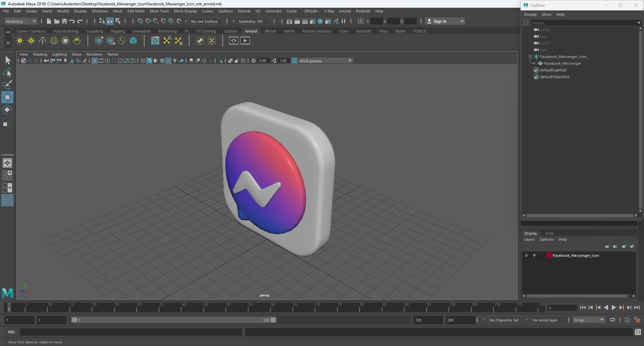Select the Move tool in toolbox
Screen dimensions: 644x346
[x=7, y=97]
